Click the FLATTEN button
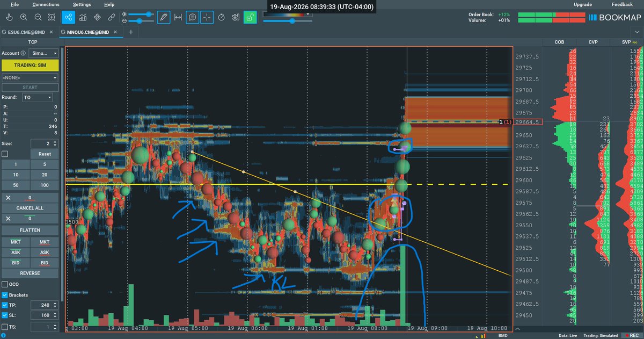This screenshot has height=339, width=644. [x=30, y=230]
